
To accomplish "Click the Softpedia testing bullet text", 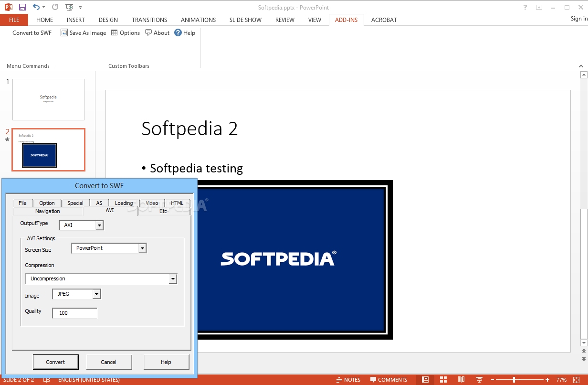I will [196, 168].
